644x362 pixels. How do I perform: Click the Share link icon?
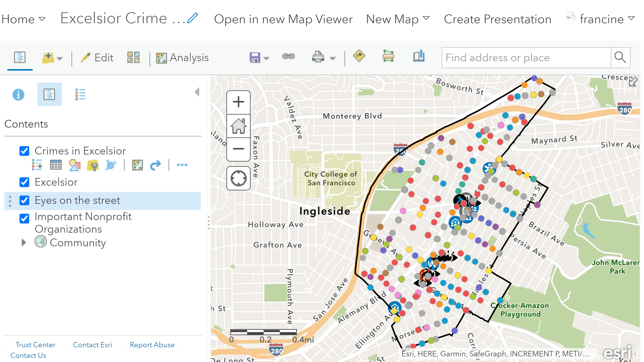pos(288,57)
